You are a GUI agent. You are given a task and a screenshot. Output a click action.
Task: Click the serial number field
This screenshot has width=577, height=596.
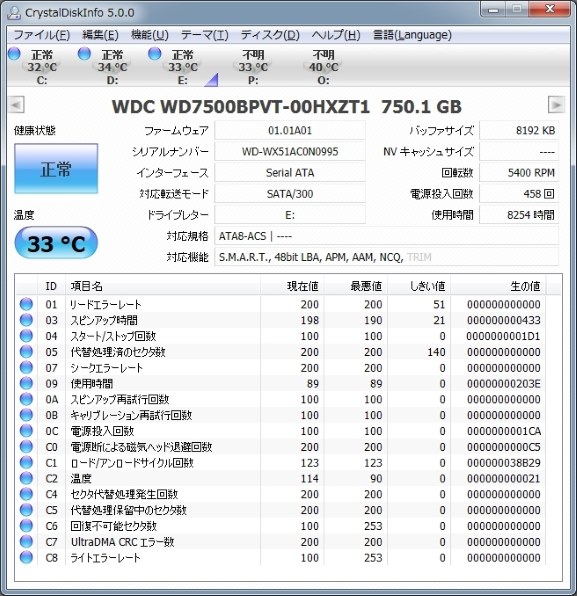point(290,152)
